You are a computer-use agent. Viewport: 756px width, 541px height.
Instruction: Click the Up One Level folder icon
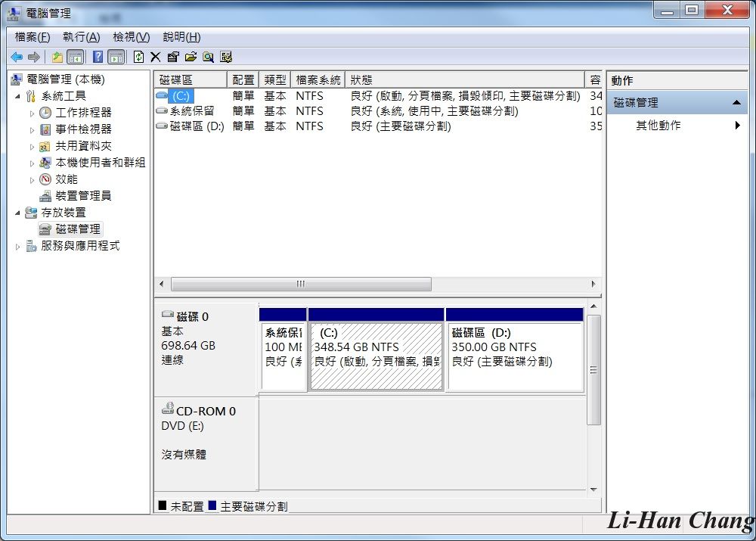point(57,57)
